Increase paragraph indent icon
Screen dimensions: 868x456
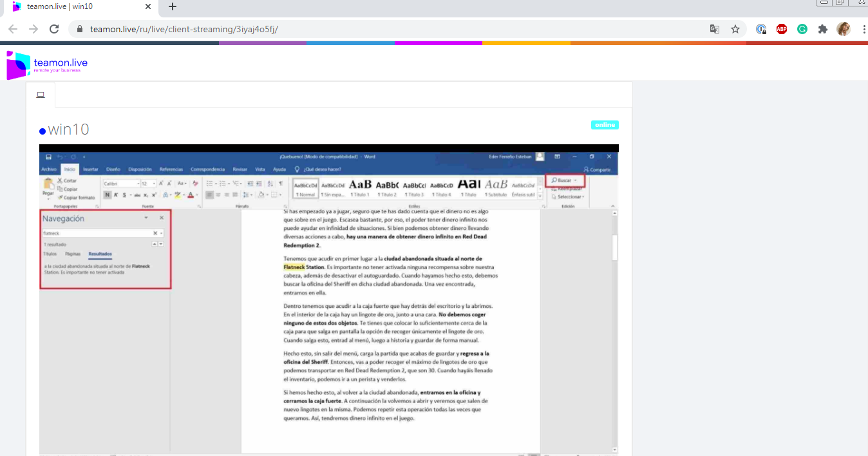[x=259, y=184]
